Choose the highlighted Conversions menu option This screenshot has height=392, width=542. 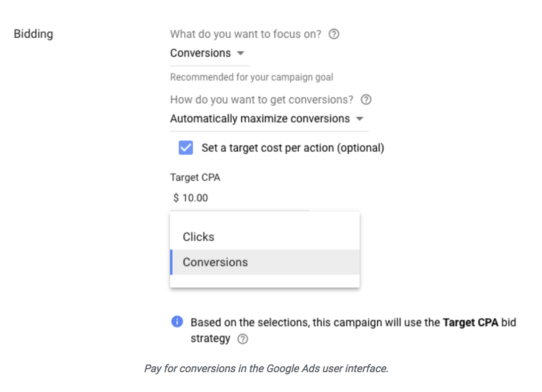[x=215, y=262]
